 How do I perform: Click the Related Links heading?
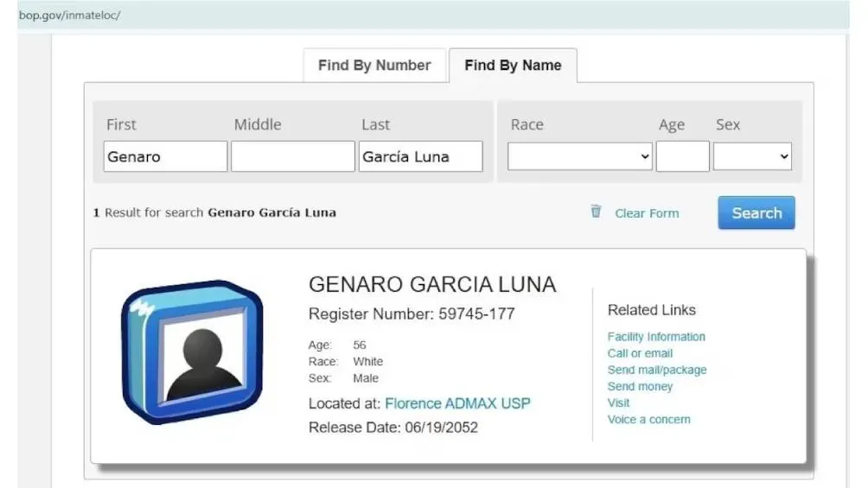[652, 310]
